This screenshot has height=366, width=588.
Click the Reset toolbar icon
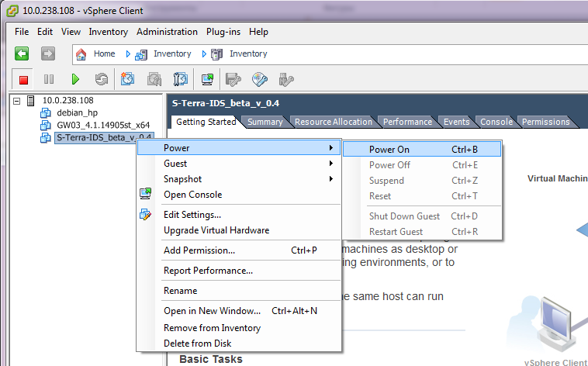tap(102, 79)
